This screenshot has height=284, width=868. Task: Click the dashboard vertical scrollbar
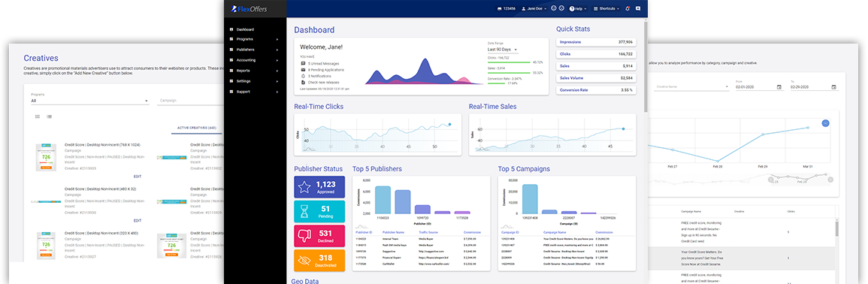[645, 66]
